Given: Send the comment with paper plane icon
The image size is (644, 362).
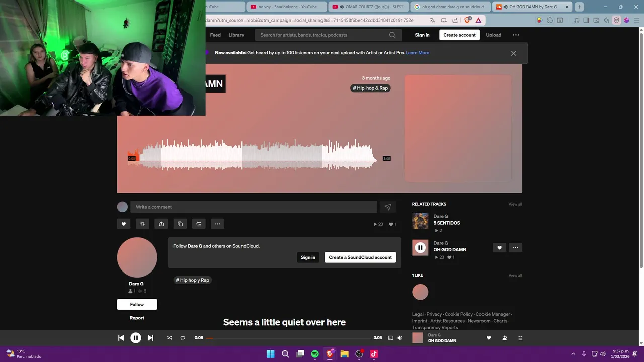Looking at the screenshot, I should (388, 207).
